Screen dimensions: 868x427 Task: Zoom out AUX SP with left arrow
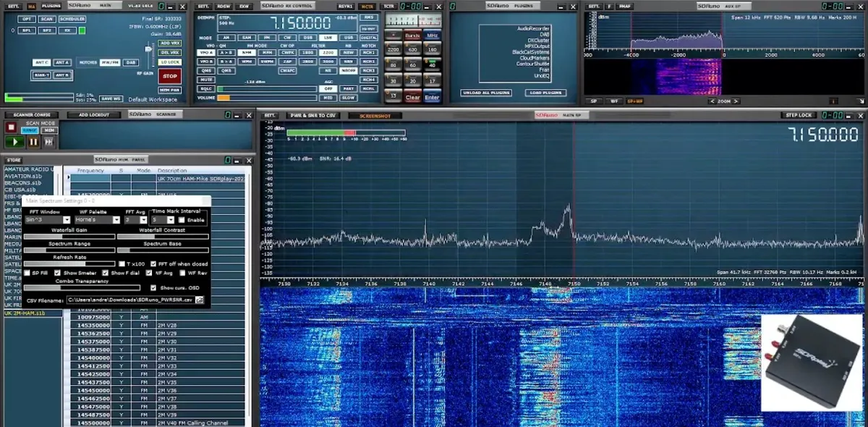(x=711, y=101)
